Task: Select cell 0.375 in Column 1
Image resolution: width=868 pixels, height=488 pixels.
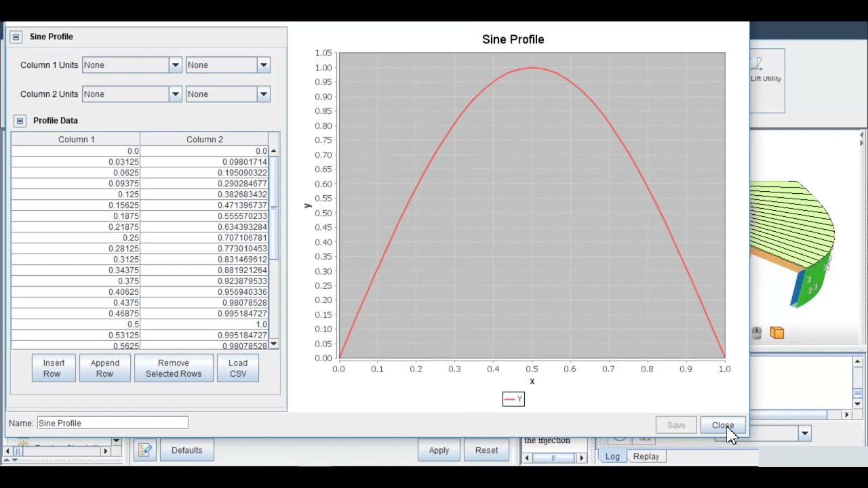Action: pos(76,281)
